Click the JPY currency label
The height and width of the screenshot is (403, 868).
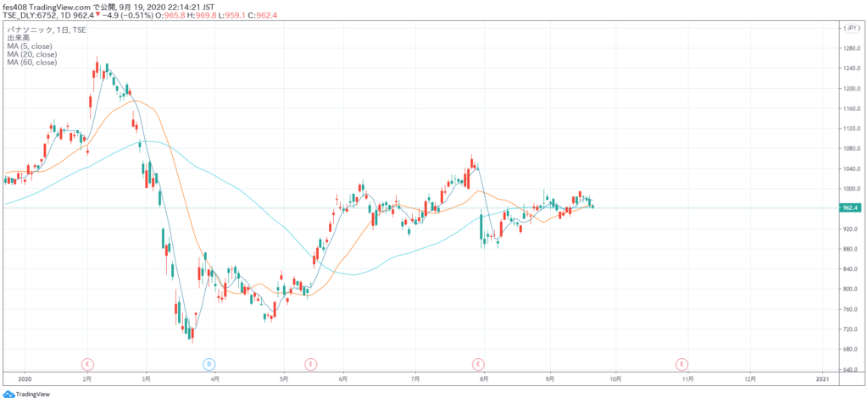[851, 28]
